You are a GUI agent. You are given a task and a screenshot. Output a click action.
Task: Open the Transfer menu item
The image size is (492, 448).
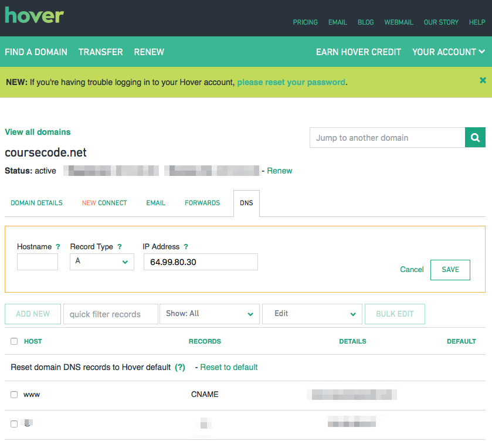[x=101, y=52]
